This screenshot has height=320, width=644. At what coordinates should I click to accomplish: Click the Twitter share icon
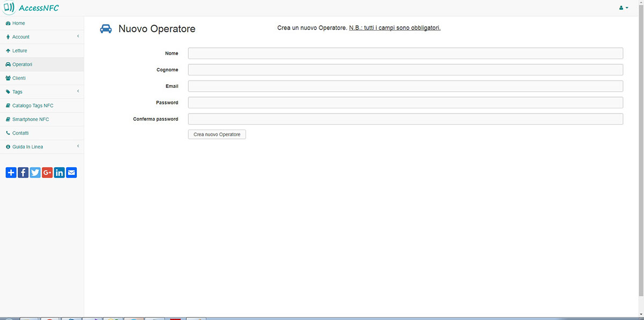[x=35, y=173]
